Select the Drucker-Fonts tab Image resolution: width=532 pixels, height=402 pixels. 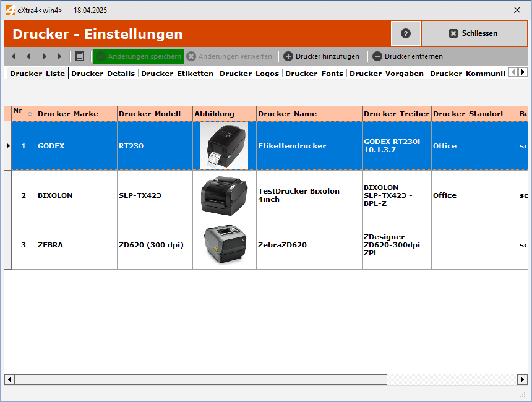[x=314, y=72]
